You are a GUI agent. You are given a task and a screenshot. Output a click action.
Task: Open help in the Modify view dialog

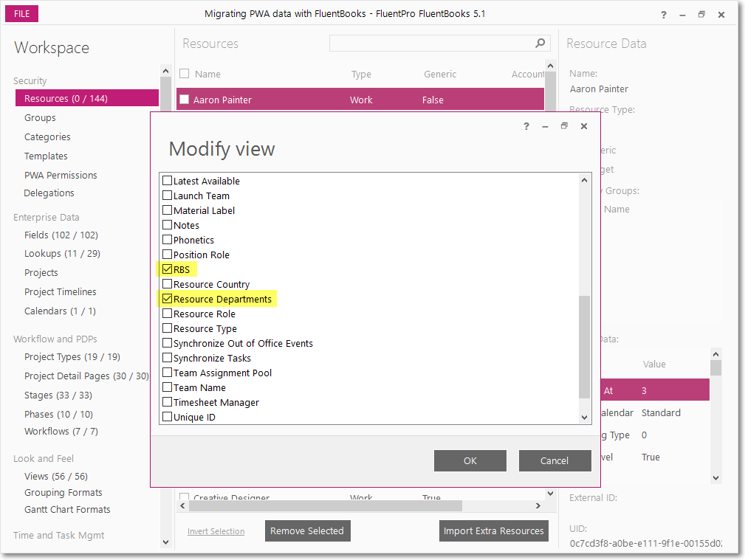526,126
